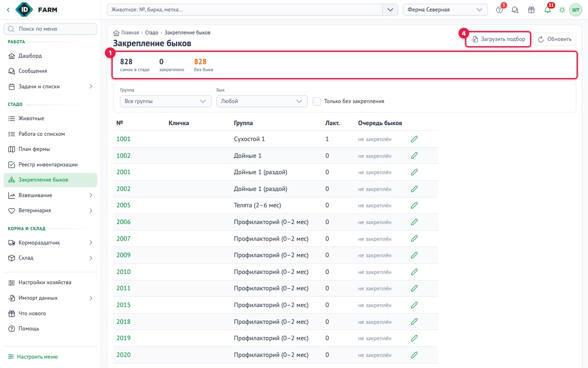The height and width of the screenshot is (368, 588).
Task: Toggle the light theme sun icon
Action: click(x=562, y=10)
